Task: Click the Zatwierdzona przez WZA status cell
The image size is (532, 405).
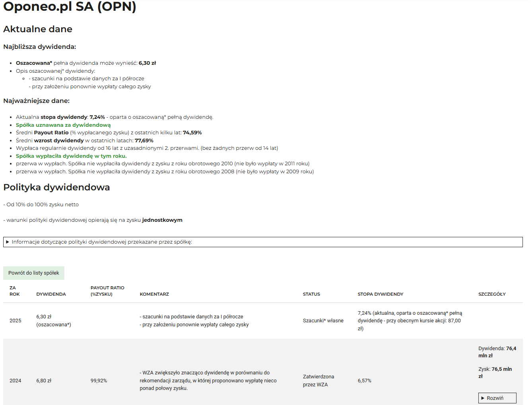Action: pyautogui.click(x=318, y=380)
